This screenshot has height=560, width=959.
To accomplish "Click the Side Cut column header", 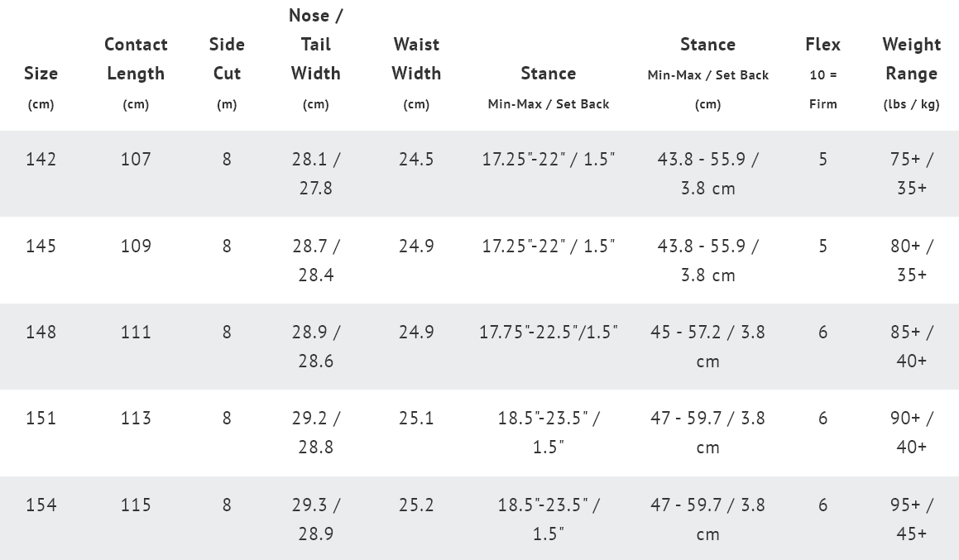I will click(x=227, y=59).
